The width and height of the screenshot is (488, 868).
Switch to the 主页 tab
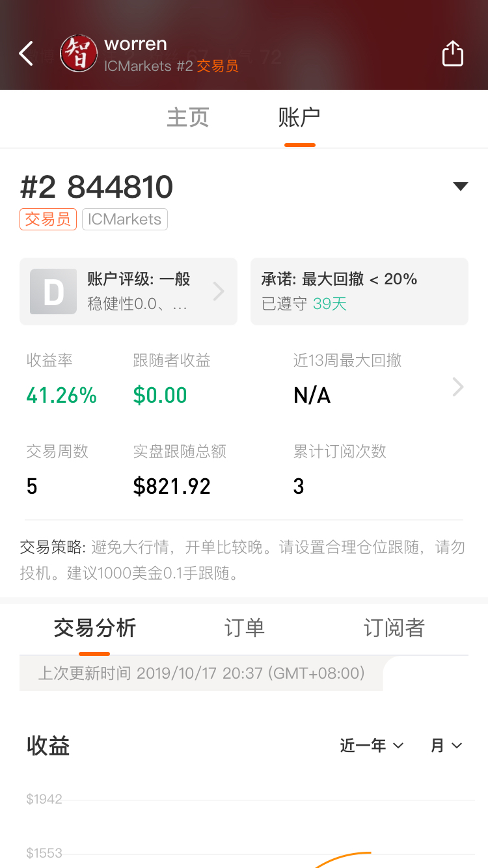tap(188, 118)
